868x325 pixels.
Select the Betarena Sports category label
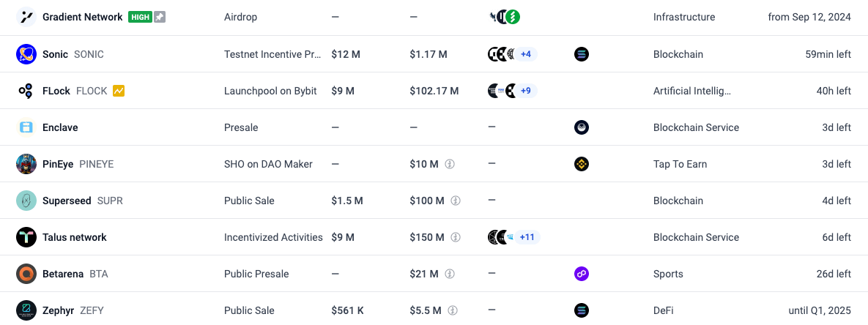[668, 274]
